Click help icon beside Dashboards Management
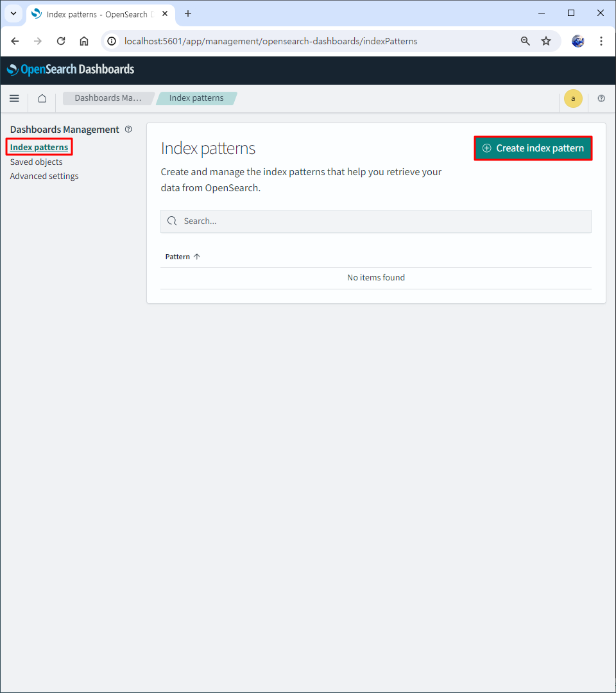This screenshot has width=616, height=693. pos(128,129)
